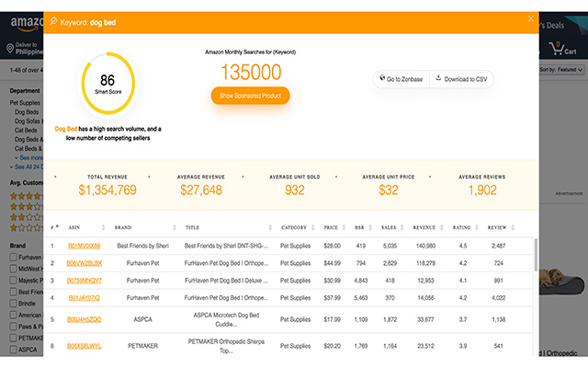Sort table by Category column
588x368 pixels.
coord(298,227)
